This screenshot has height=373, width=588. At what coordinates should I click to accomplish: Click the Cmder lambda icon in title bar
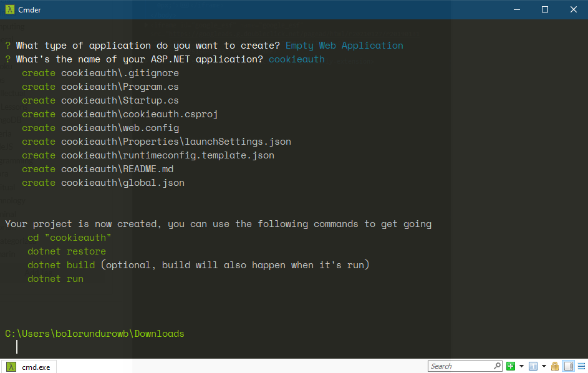(10, 10)
